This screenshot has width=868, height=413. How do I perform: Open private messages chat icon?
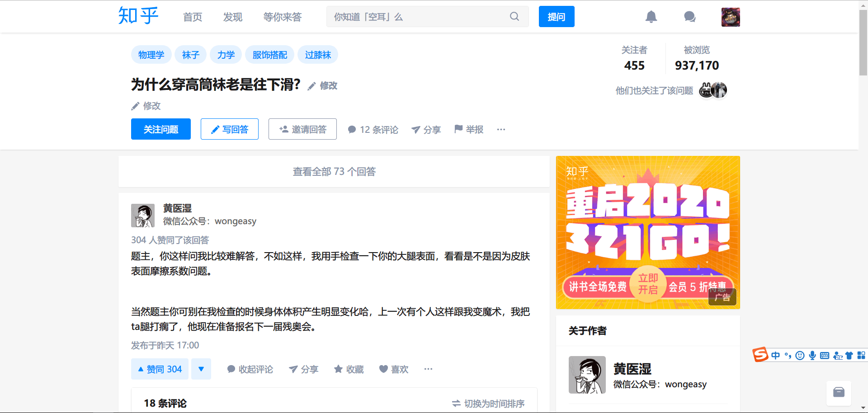(x=689, y=17)
